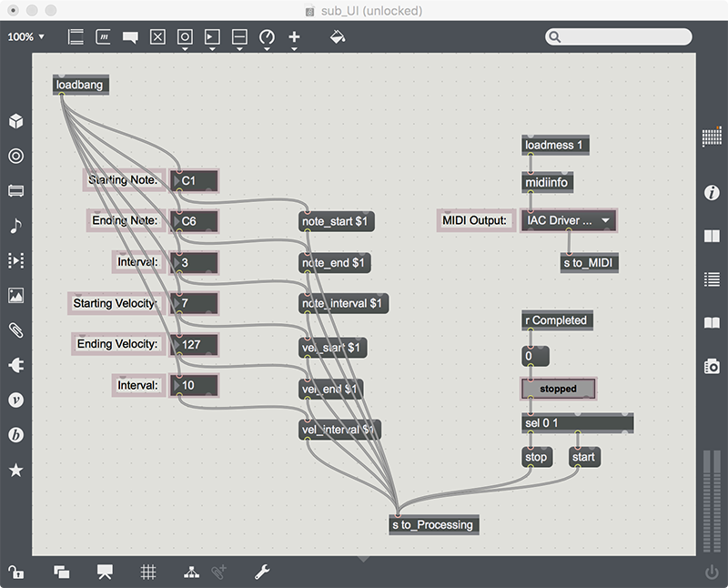Click the 'note_end $1' message box

(334, 262)
